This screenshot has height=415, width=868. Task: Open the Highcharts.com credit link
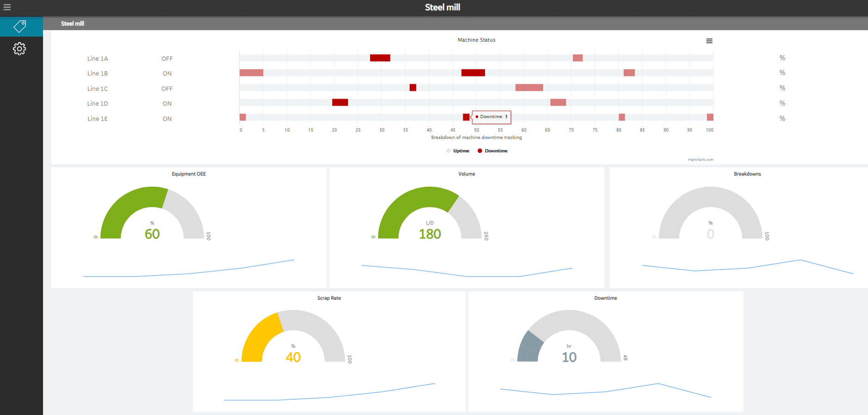pyautogui.click(x=700, y=160)
